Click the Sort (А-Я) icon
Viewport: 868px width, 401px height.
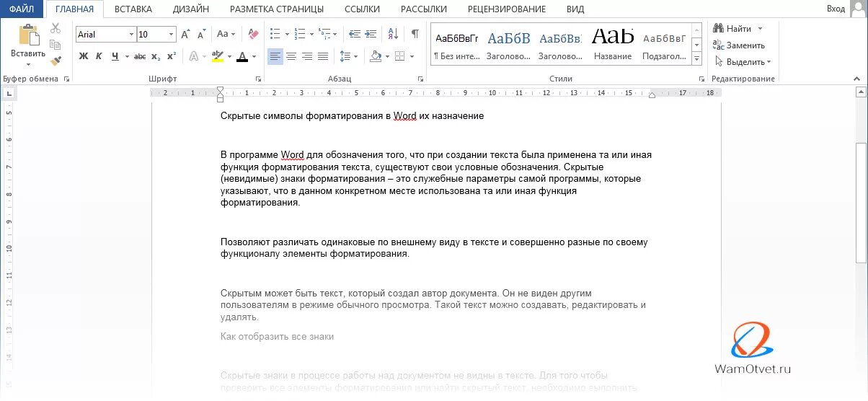coord(393,34)
